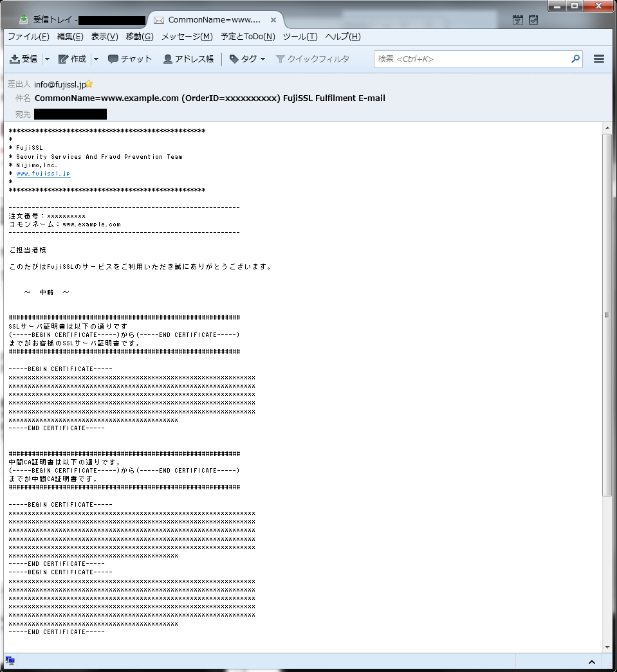This screenshot has height=672, width=617.
Task: Open the calendar icon in tab bar
Action: point(518,20)
